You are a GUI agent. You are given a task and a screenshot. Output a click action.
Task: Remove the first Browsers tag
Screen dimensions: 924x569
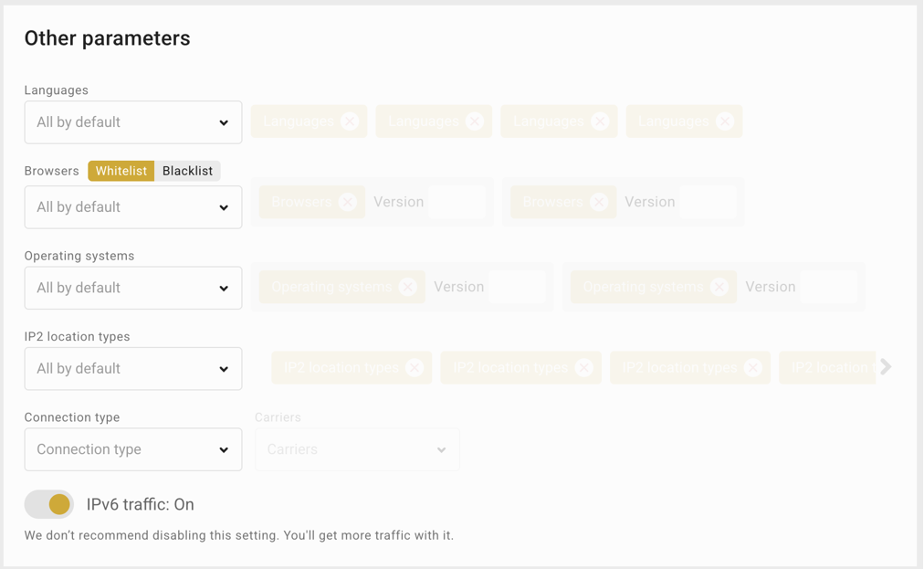(x=349, y=202)
